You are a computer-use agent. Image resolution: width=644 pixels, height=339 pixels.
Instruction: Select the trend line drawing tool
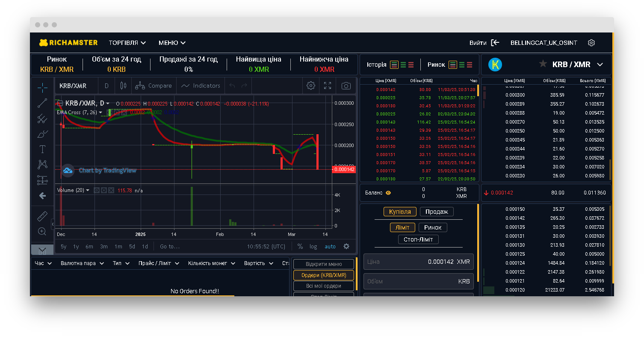coord(42,103)
